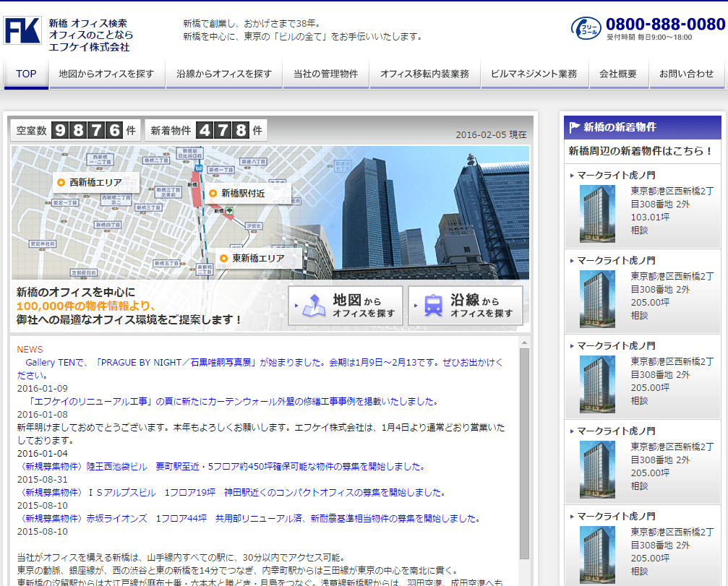The height and width of the screenshot is (586, 728).
Task: Click the flag icon beside 新橋の新着物件
Action: click(574, 127)
